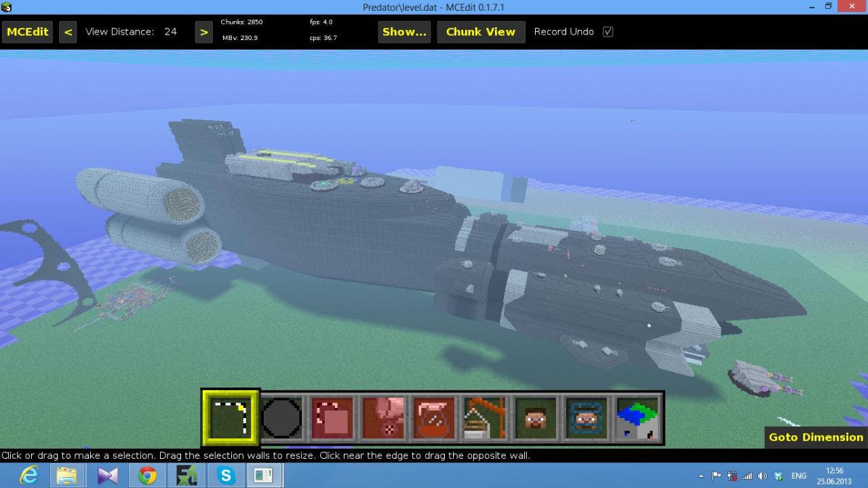Select the Move Player tool
The width and height of the screenshot is (868, 488).
pos(535,417)
